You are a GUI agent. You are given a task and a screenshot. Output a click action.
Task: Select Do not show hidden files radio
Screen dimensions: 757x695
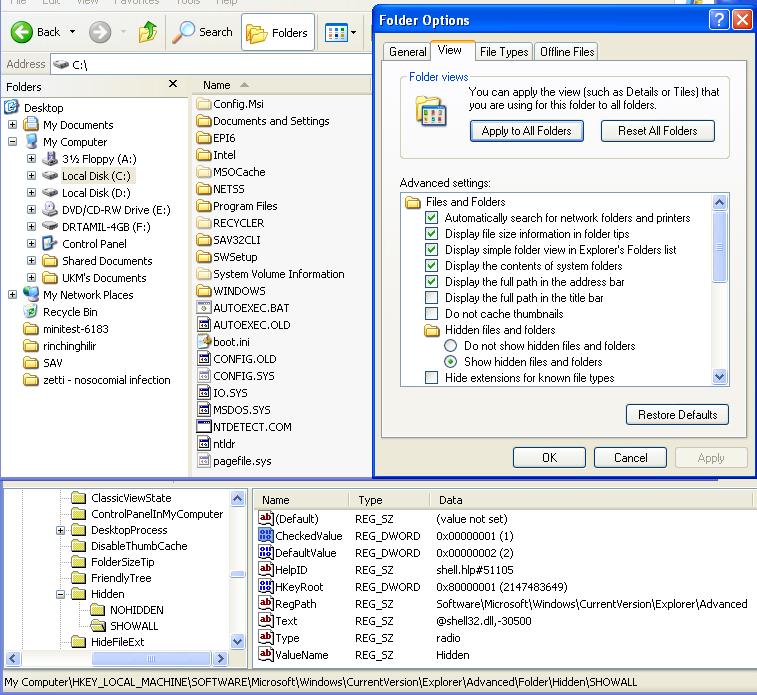click(450, 346)
